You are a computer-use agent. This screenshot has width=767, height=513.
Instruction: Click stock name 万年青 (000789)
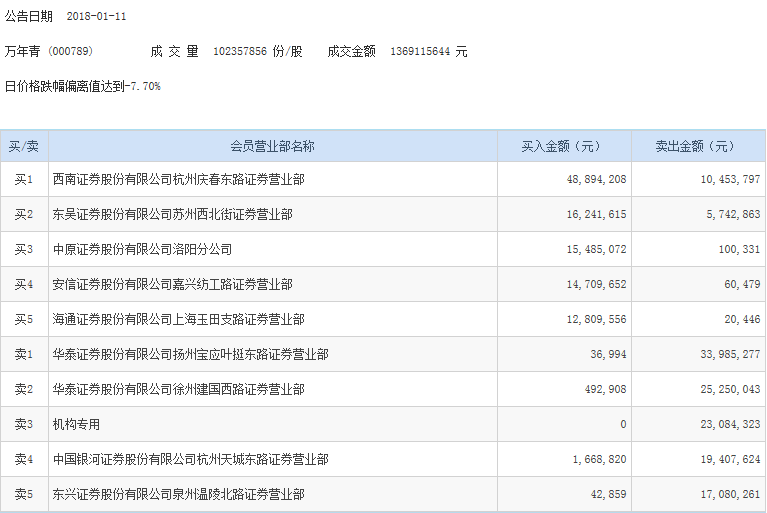(48, 51)
